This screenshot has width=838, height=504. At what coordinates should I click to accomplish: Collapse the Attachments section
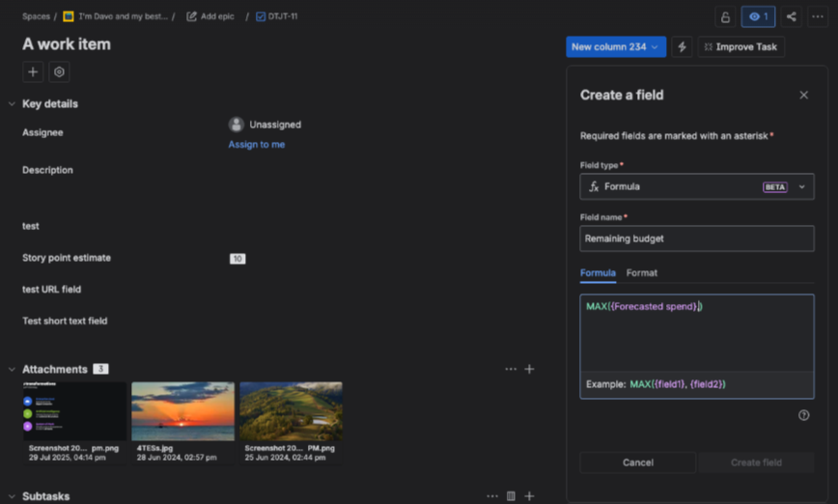click(x=12, y=370)
